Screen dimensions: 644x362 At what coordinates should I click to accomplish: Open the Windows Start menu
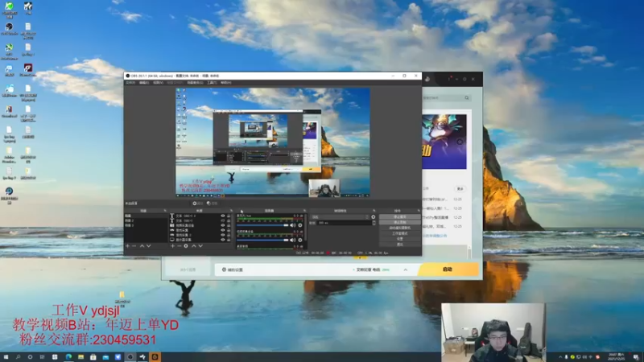point(6,357)
